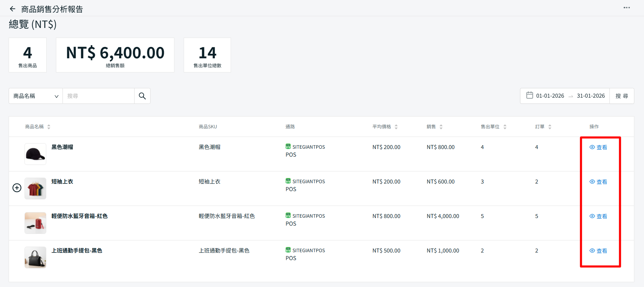View details for 短袖上衣
This screenshot has height=287, width=644.
pos(598,182)
